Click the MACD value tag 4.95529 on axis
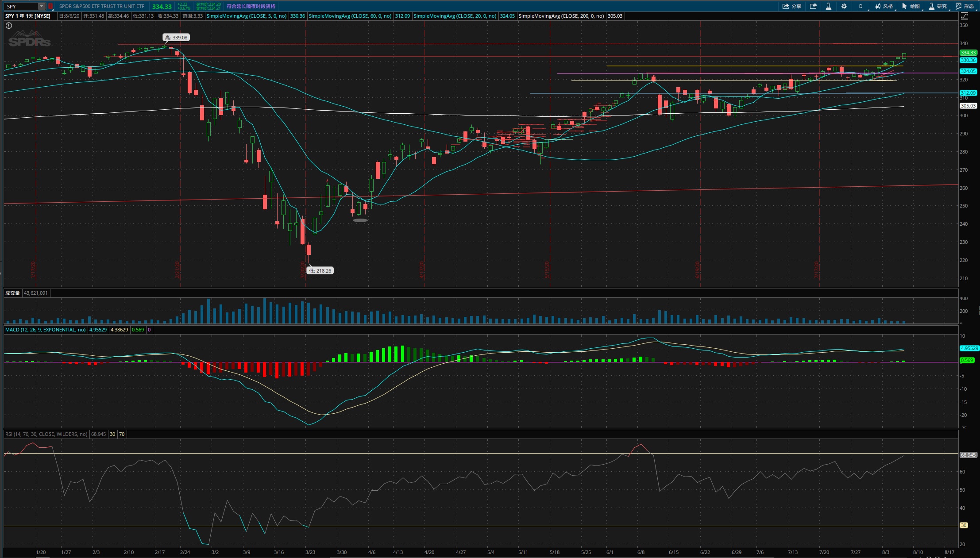This screenshot has width=980, height=558. [969, 348]
